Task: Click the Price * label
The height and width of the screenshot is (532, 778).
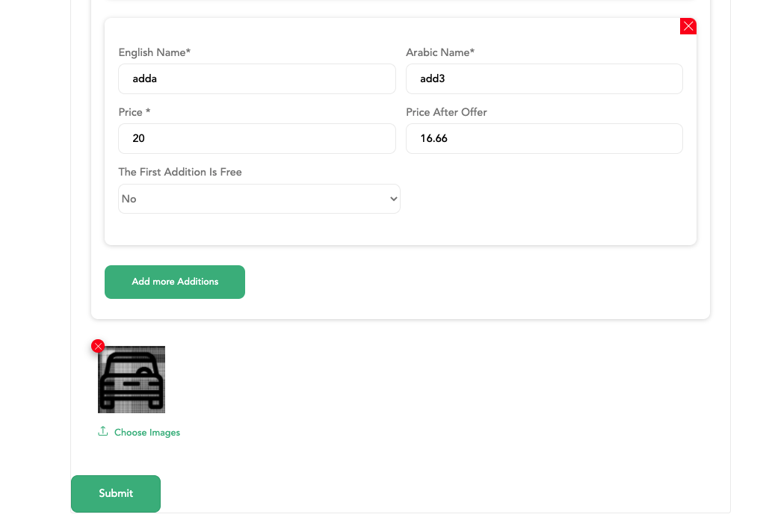Action: coord(135,112)
